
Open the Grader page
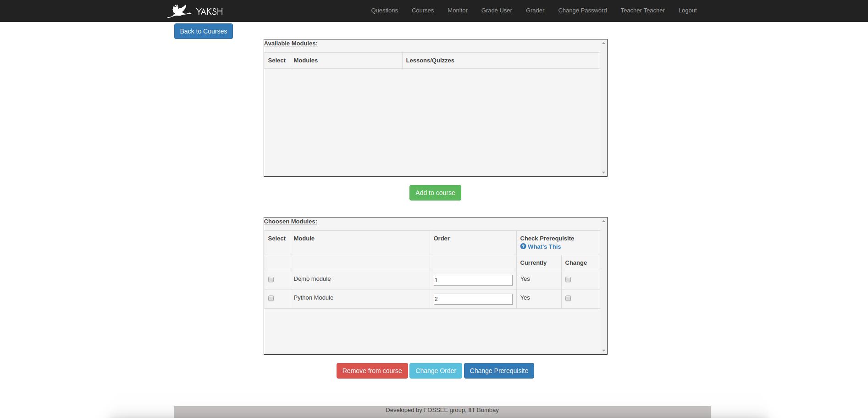(535, 11)
